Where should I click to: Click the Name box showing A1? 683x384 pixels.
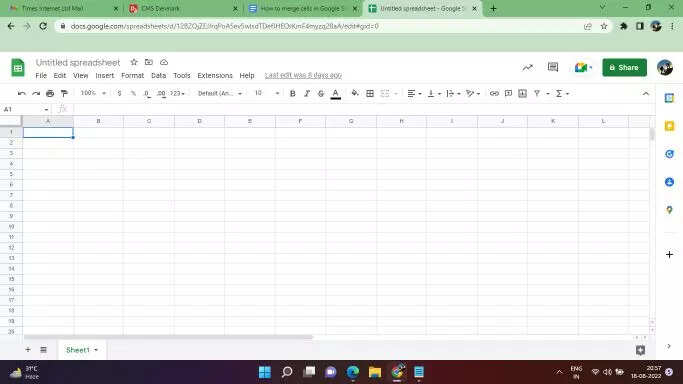point(25,109)
